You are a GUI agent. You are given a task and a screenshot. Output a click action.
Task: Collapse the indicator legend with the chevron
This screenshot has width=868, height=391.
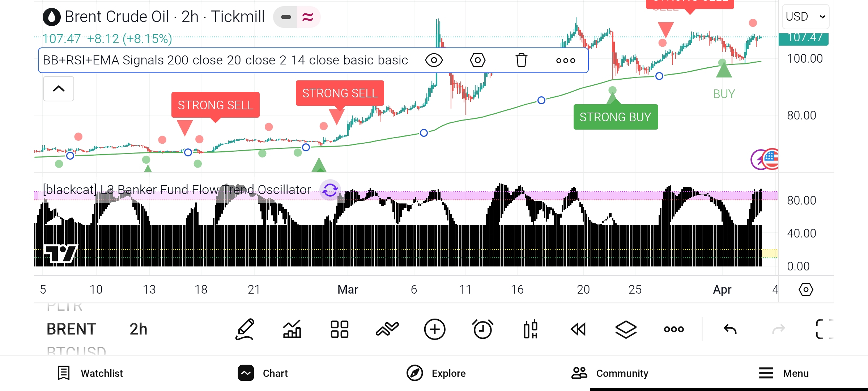[59, 89]
